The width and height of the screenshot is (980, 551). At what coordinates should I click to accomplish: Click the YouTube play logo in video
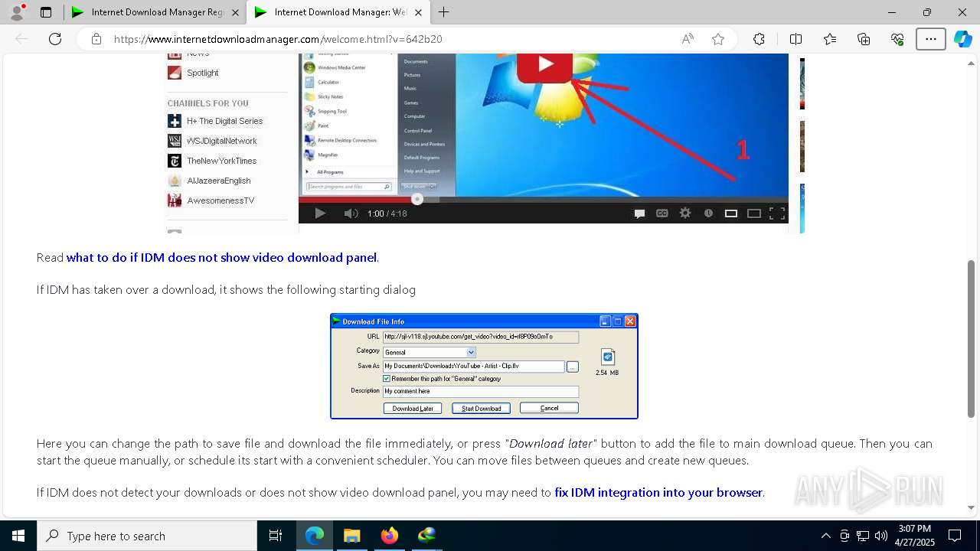[x=545, y=66]
